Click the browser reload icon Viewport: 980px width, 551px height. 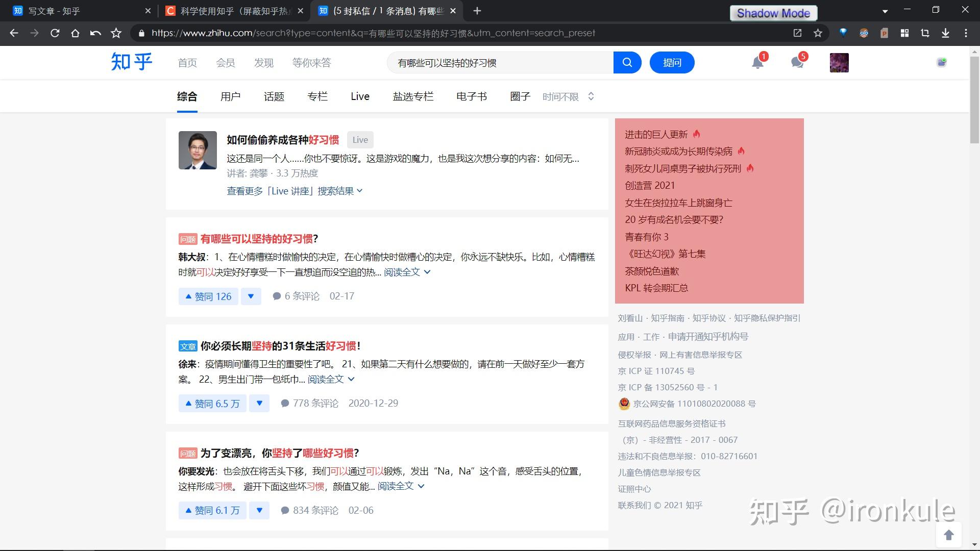pos(55,33)
